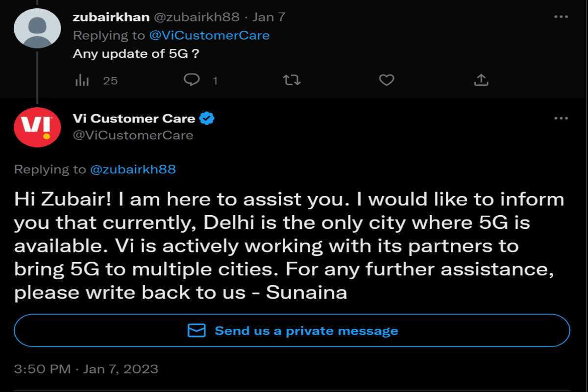Viewport: 588px width, 392px height.
Task: Click the @zubairkh88 handle beside name
Action: 197,17
